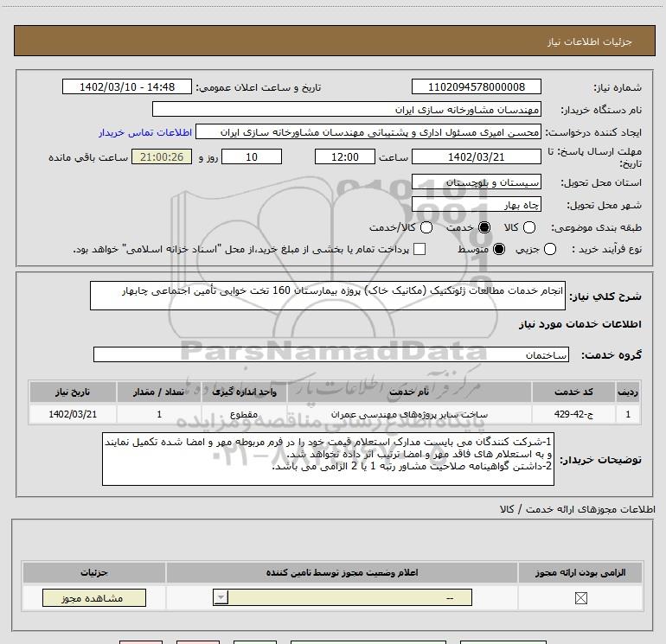This screenshot has width=666, height=644.
Task: Click the اعلام وضعیت مجوز توسط تامین کننده header
Action: tap(342, 572)
